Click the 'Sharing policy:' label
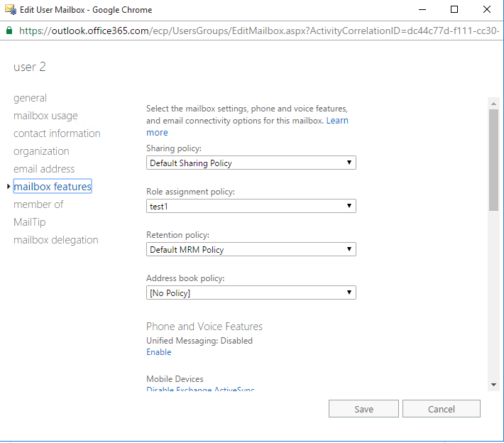Image resolution: width=504 pixels, height=443 pixels. point(174,148)
